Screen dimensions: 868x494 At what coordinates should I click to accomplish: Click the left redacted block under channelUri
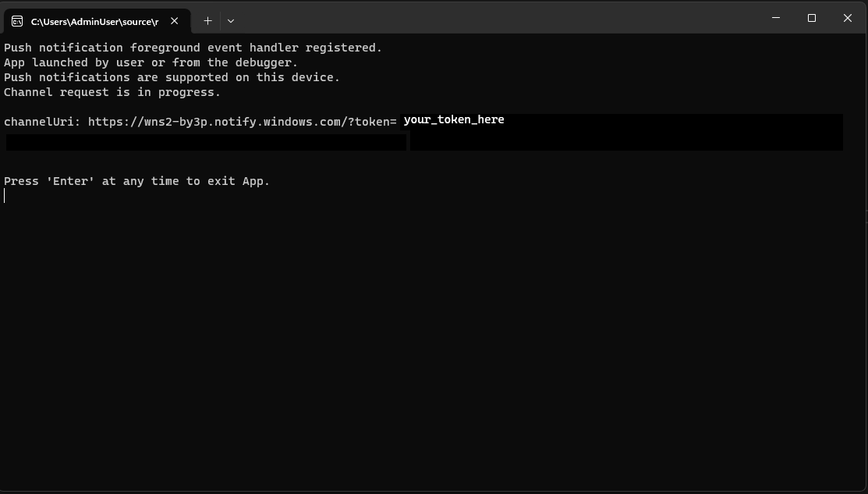pyautogui.click(x=206, y=142)
